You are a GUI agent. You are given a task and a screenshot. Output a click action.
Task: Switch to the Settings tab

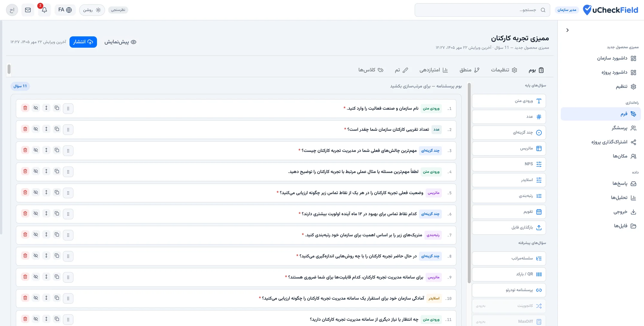click(504, 70)
